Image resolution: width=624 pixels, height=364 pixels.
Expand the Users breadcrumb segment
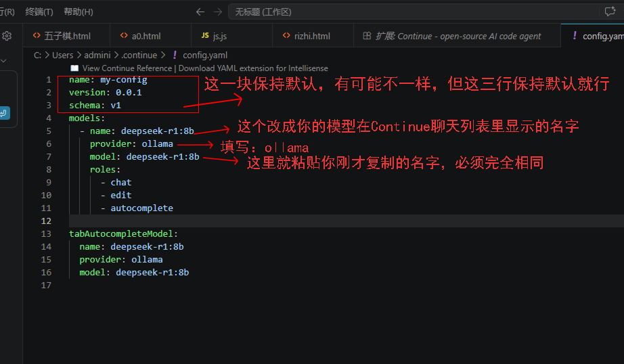click(x=62, y=55)
